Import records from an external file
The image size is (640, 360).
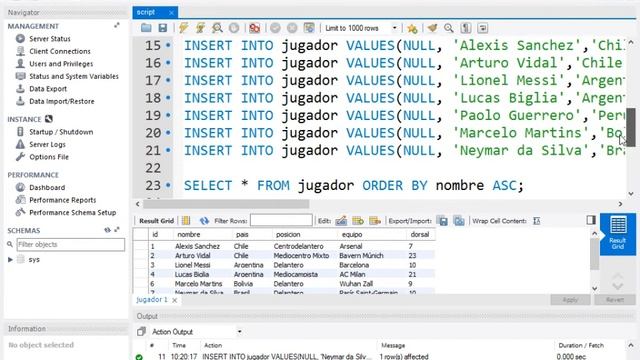tap(459, 221)
